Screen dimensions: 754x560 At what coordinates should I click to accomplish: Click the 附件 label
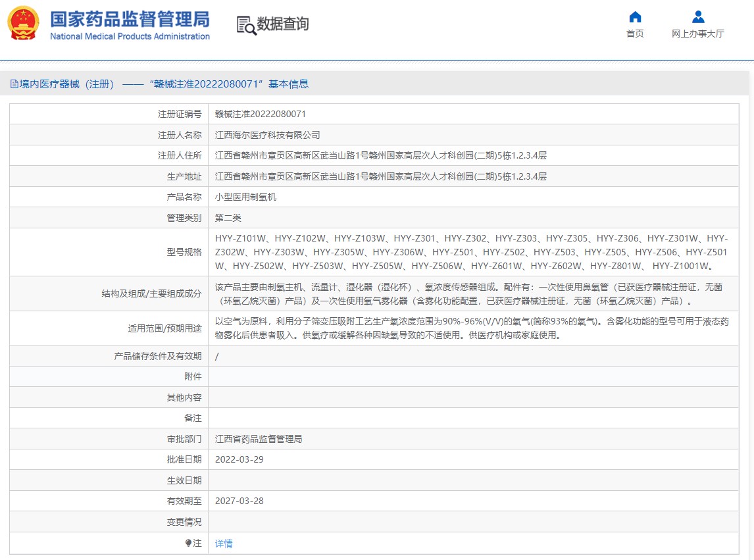point(193,376)
